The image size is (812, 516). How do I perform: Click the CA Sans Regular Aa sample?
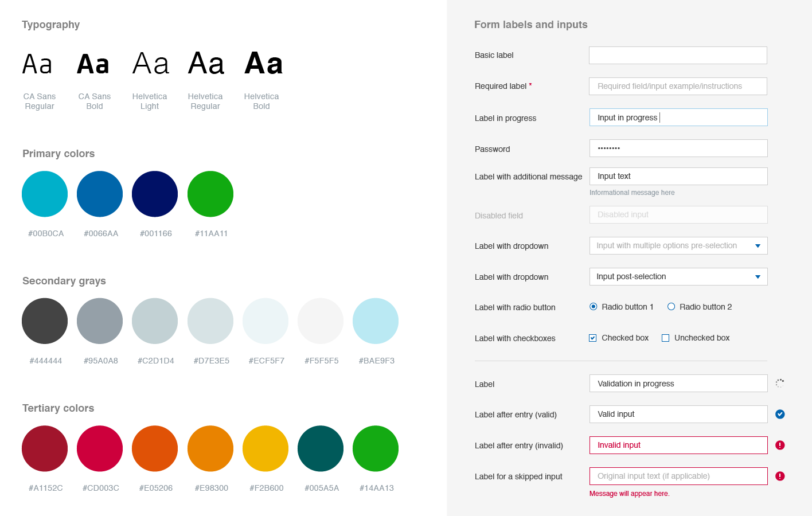(x=37, y=64)
